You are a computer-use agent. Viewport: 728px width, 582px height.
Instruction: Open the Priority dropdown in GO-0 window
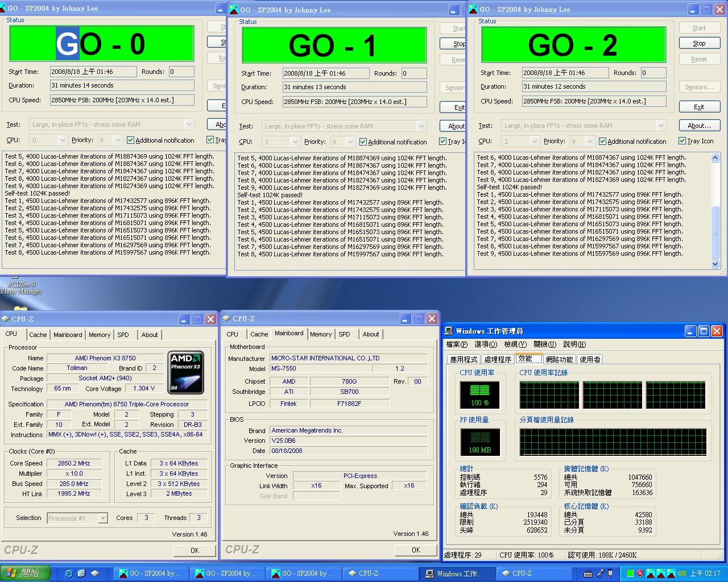coord(118,140)
